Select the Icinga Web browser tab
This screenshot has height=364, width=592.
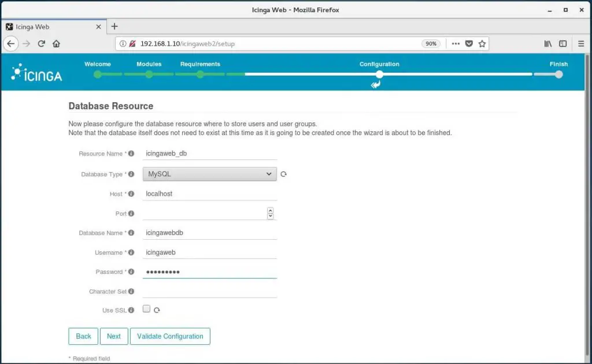(54, 27)
